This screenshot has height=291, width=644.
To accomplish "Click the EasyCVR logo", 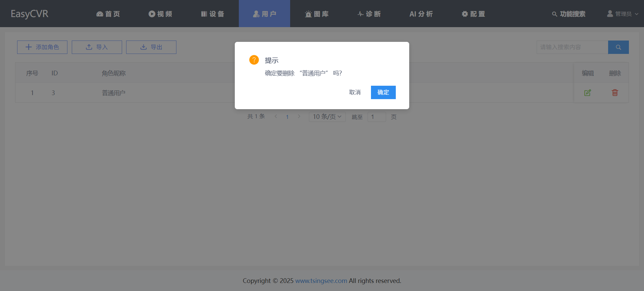I will 30,14.
